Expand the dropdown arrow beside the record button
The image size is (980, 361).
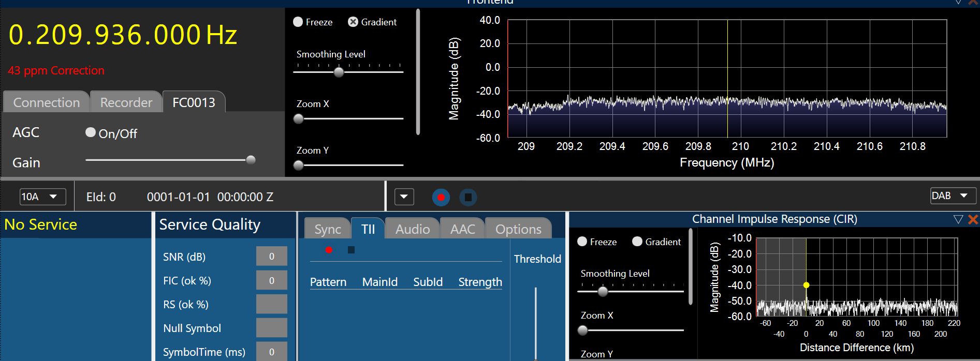[404, 197]
